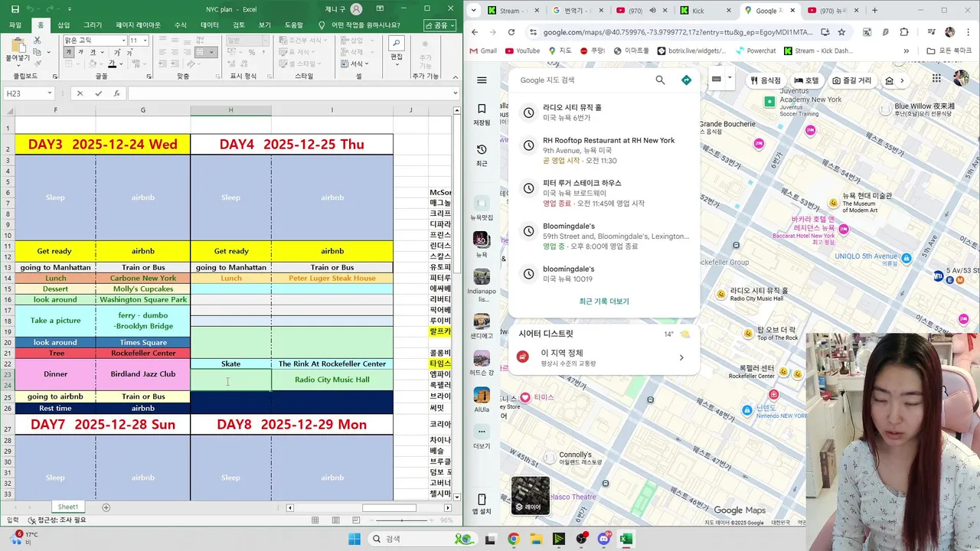Go back in Chrome browser

click(475, 32)
